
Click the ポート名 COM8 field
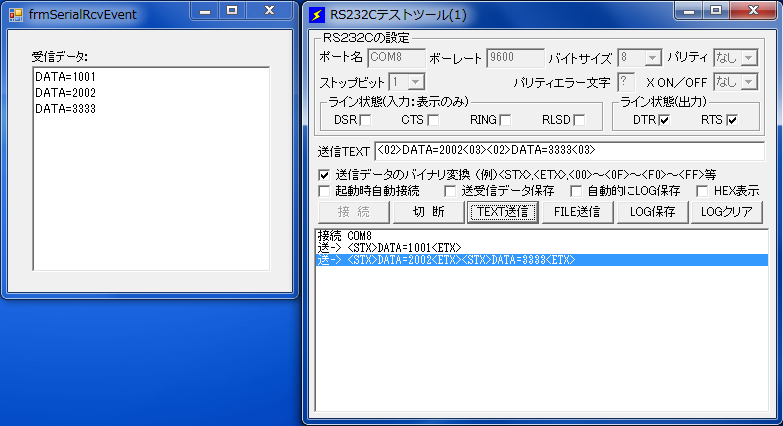coord(396,58)
